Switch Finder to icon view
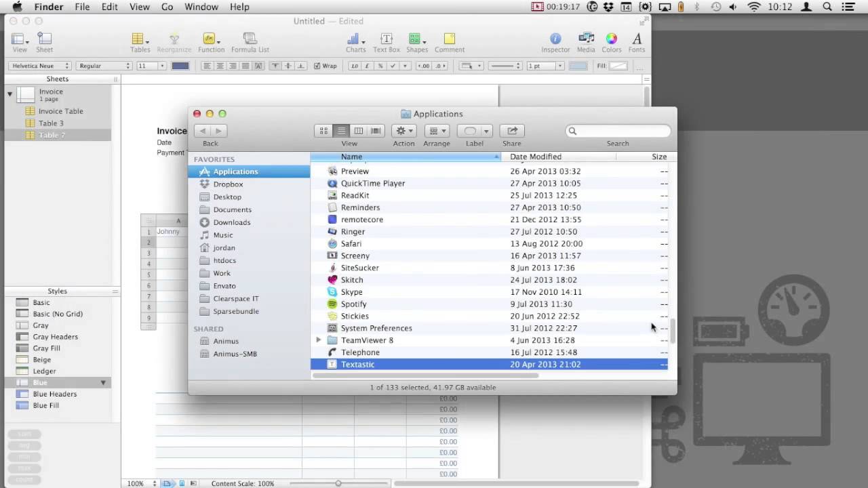The image size is (868, 488). 323,131
